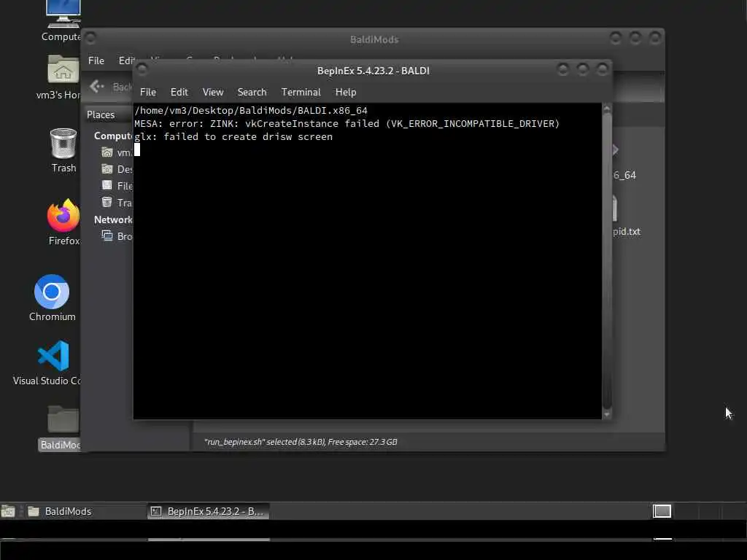The image size is (747, 560).
Task: Click terminal scrollbar up arrow
Action: (606, 109)
